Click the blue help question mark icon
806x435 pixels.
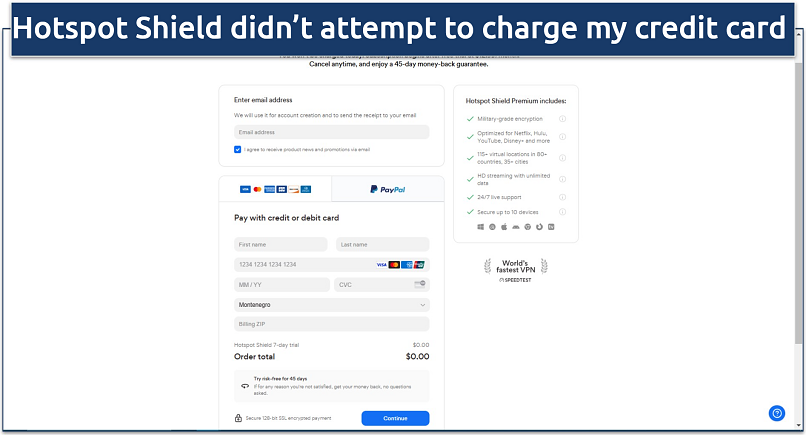(x=777, y=413)
